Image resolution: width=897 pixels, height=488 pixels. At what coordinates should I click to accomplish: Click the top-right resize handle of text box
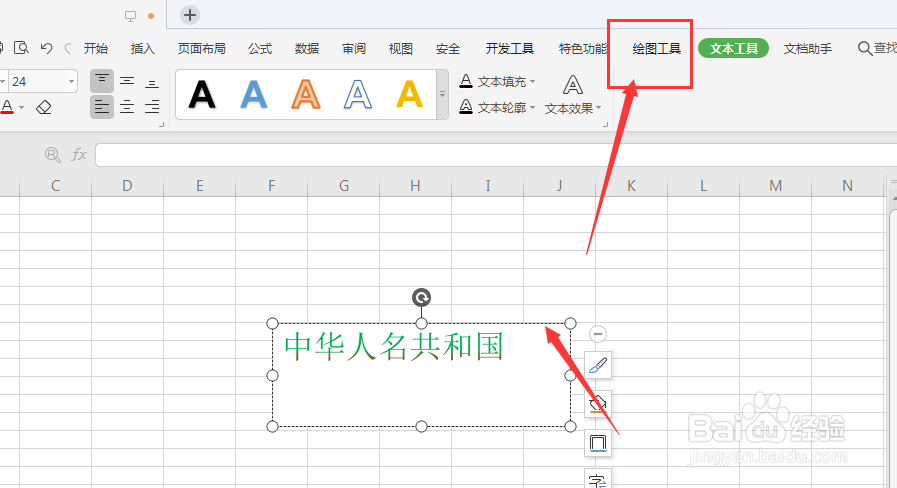570,324
